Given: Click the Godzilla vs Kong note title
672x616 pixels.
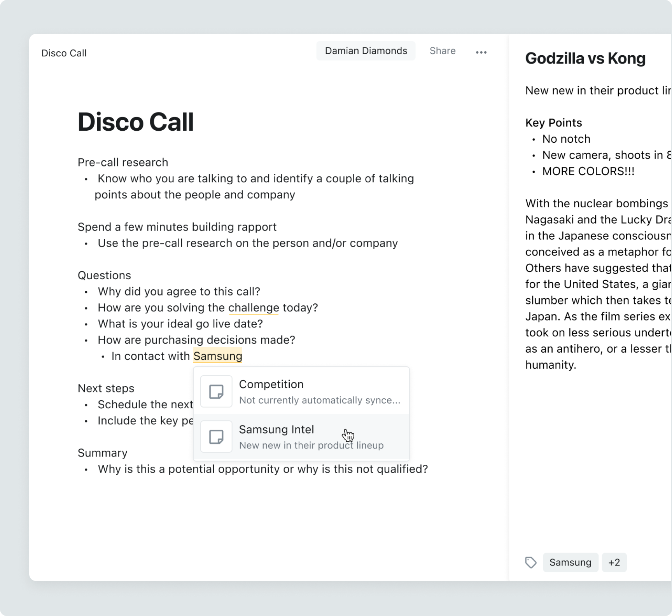Looking at the screenshot, I should click(585, 58).
